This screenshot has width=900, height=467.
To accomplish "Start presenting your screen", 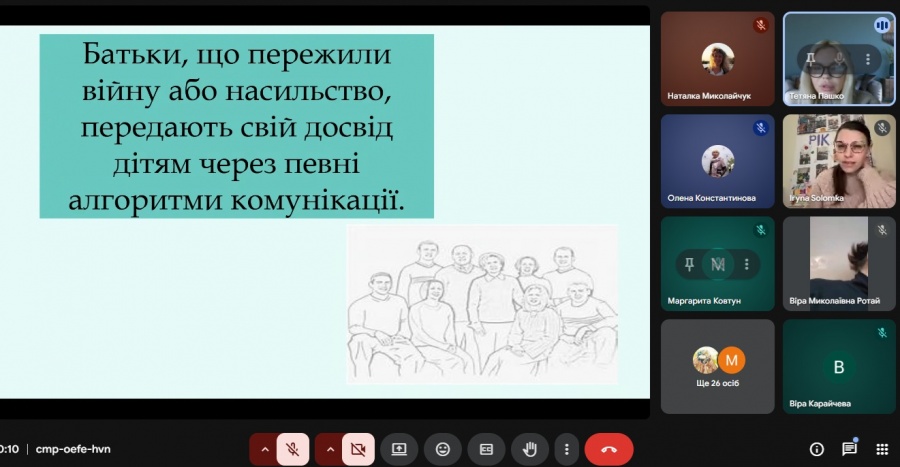I will coord(399,449).
